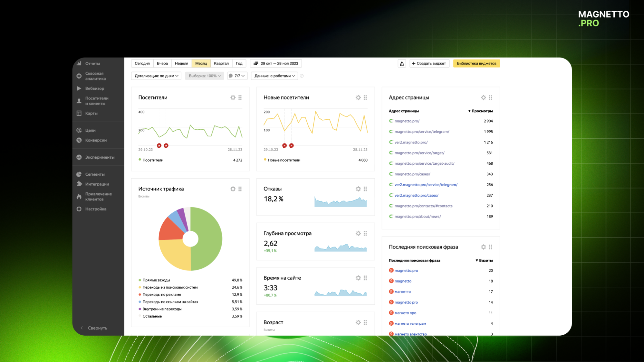
Task: Select the Неделя period tab
Action: (181, 63)
